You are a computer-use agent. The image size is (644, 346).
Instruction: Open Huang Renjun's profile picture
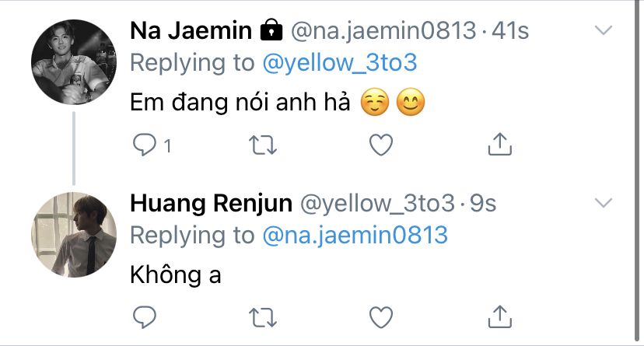74,235
